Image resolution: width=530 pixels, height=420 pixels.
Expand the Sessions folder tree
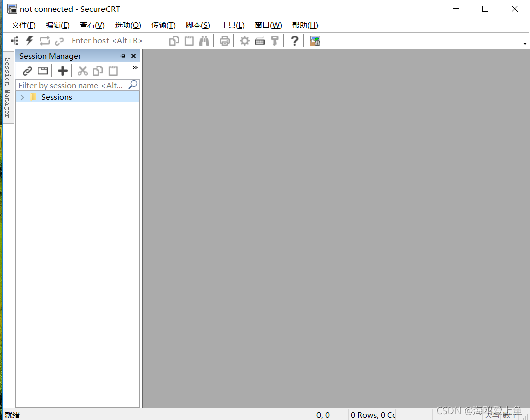pos(22,97)
